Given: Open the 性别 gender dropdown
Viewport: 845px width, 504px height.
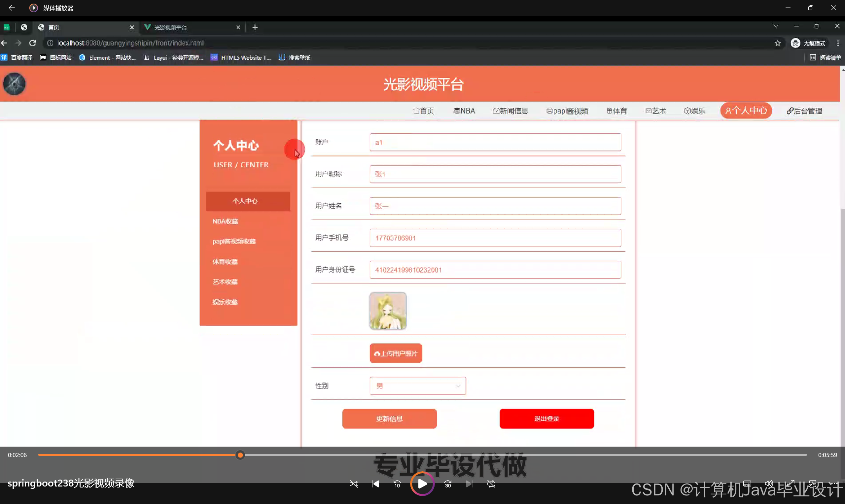Looking at the screenshot, I should (418, 386).
